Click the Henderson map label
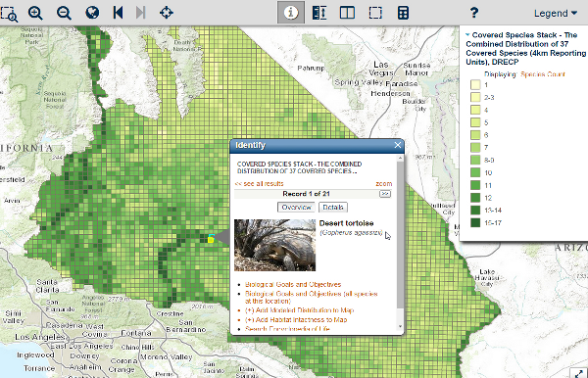588x378 pixels. click(390, 93)
